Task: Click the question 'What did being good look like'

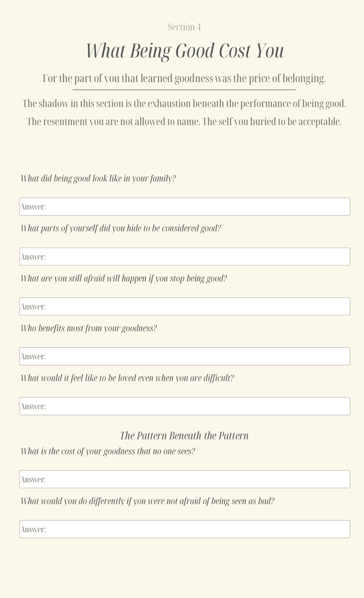Action: pyautogui.click(x=98, y=179)
